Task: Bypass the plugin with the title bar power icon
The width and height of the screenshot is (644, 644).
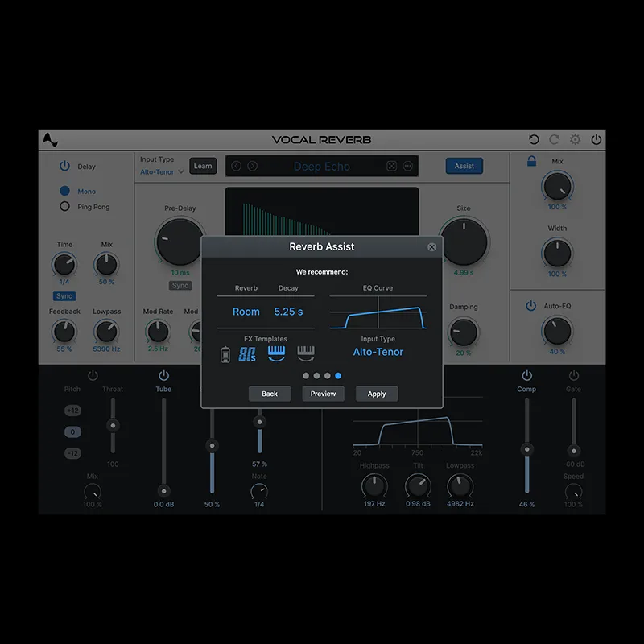Action: click(x=596, y=139)
